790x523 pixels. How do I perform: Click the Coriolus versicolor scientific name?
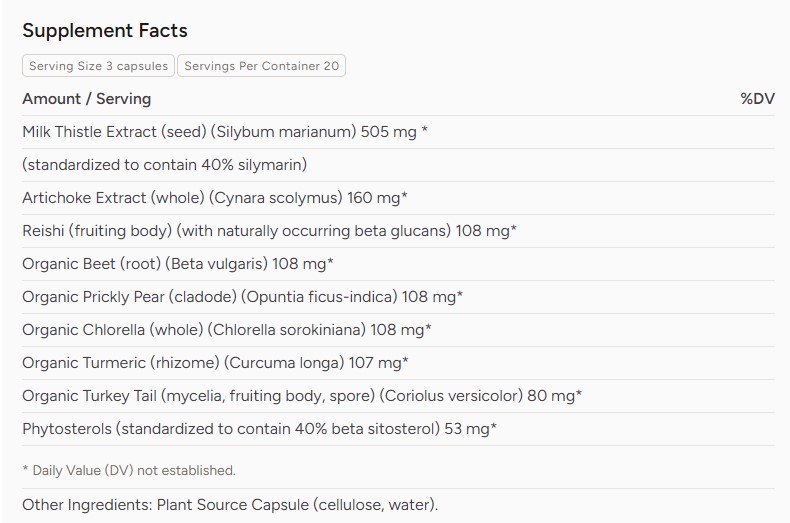click(451, 396)
